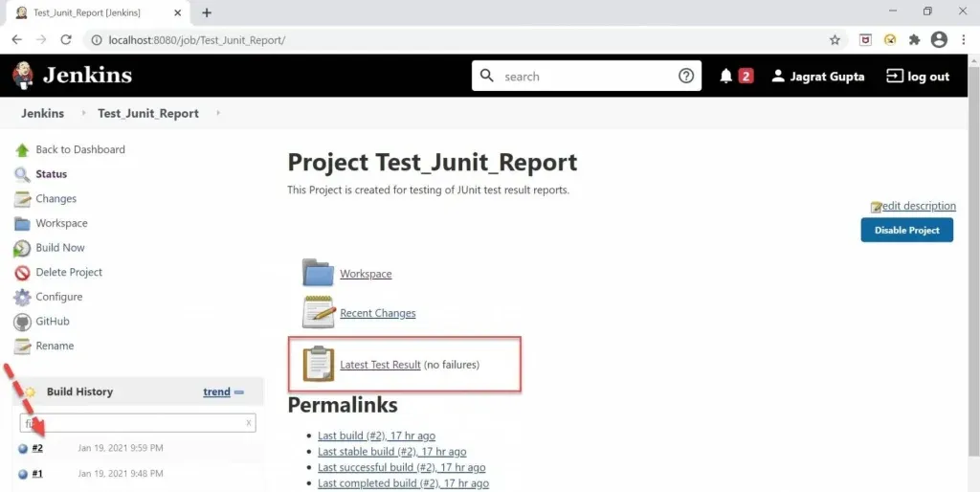980x492 pixels.
Task: Open the browser extensions puzzle icon
Action: pos(914,40)
